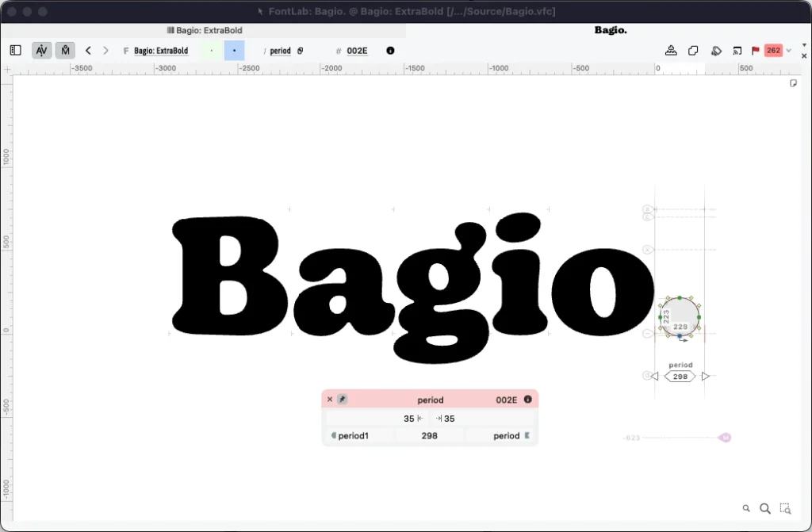Click the marquee zoom icon in the bottom corner
812x532 pixels.
pos(785,508)
